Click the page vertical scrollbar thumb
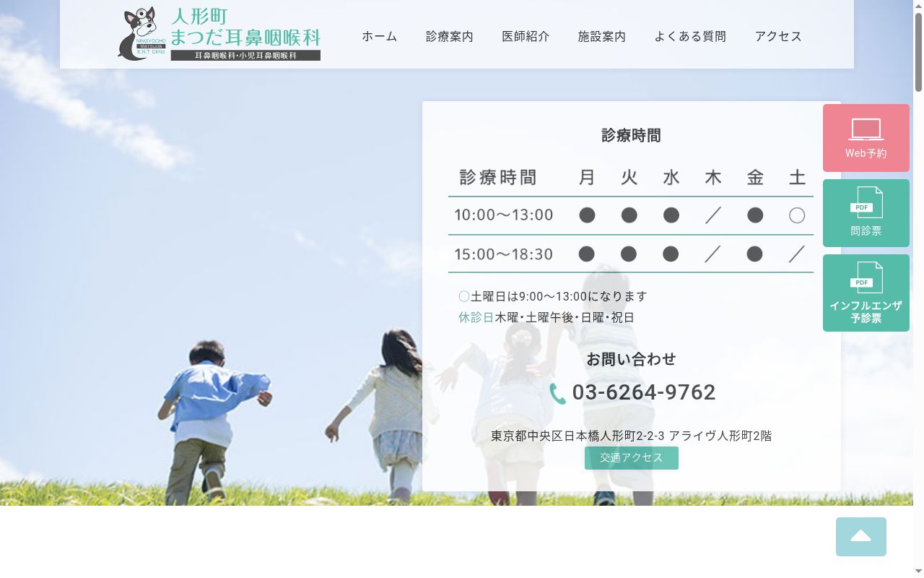 pyautogui.click(x=918, y=51)
